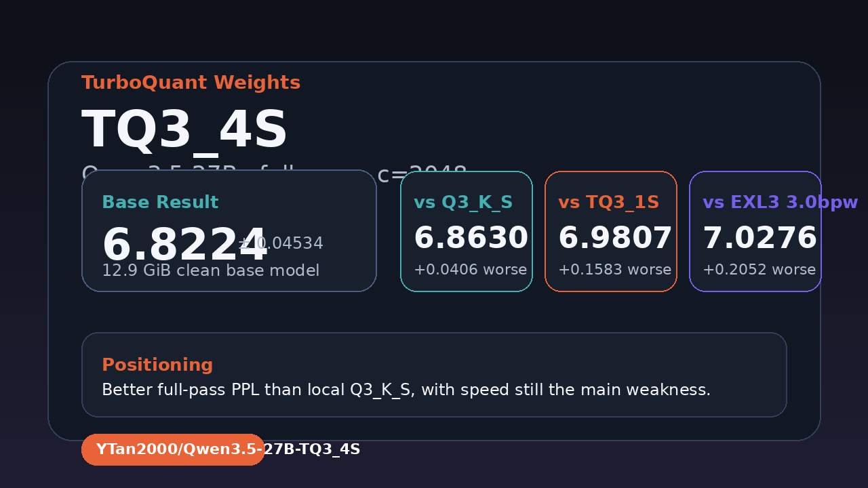Click the Base Result label
This screenshot has height=488, width=868.
pyautogui.click(x=160, y=202)
